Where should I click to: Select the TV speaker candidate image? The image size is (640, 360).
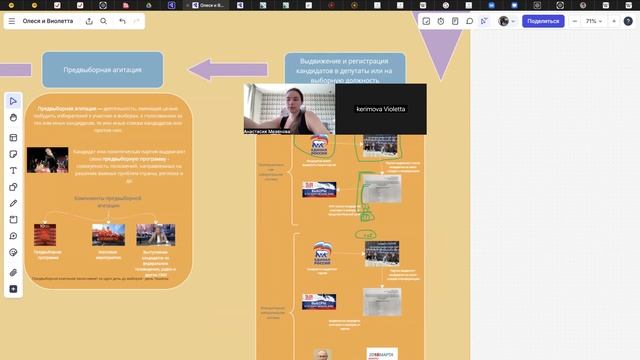coord(156,235)
